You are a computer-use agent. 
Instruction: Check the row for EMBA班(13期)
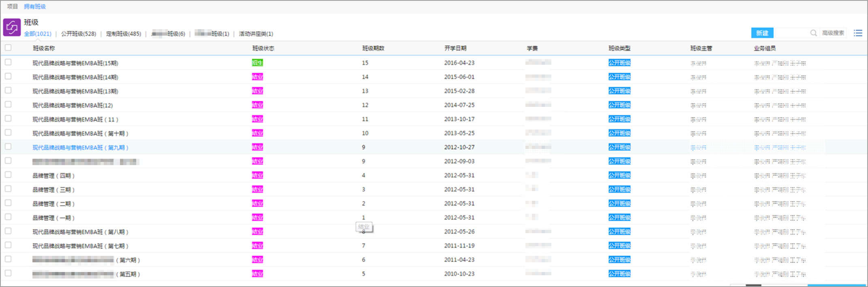8,91
